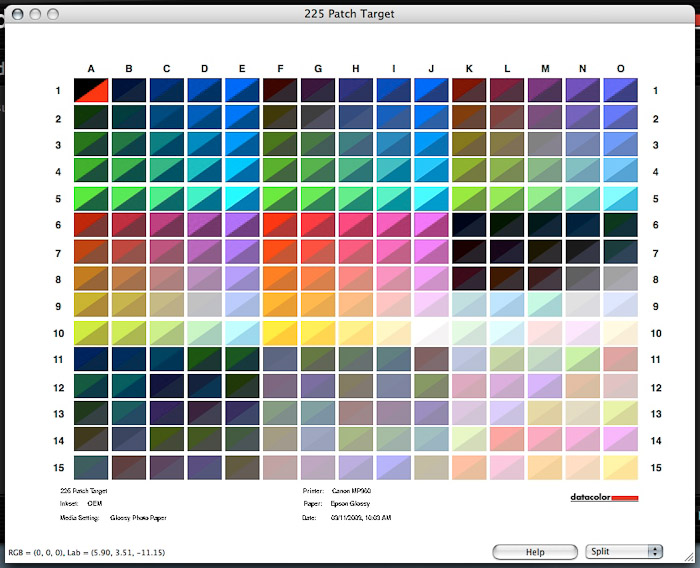Click the Help button
700x568 pixels.
coord(534,551)
